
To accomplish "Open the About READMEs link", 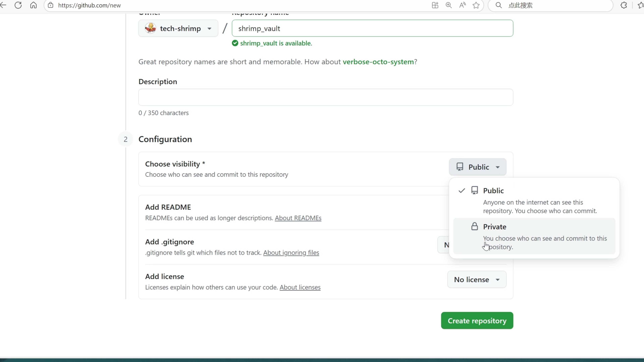I will click(298, 218).
